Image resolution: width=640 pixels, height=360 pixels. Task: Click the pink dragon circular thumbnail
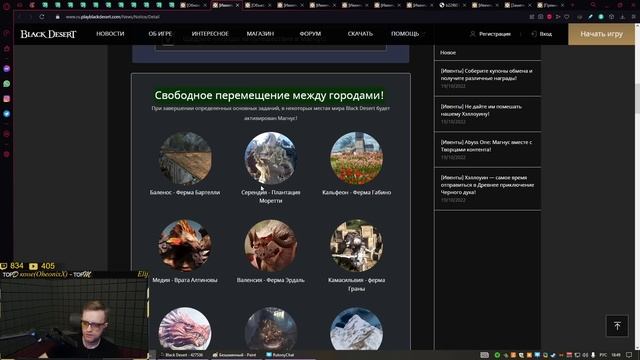click(x=185, y=329)
